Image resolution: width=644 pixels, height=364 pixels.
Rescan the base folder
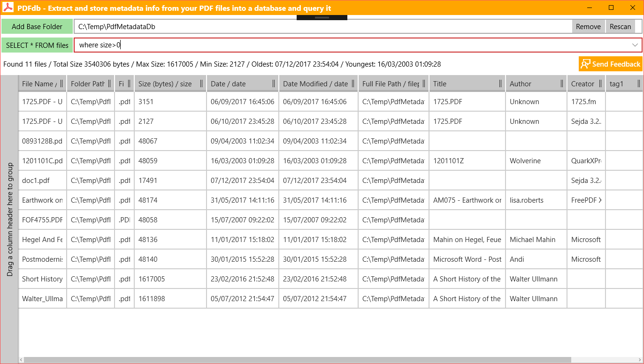620,27
